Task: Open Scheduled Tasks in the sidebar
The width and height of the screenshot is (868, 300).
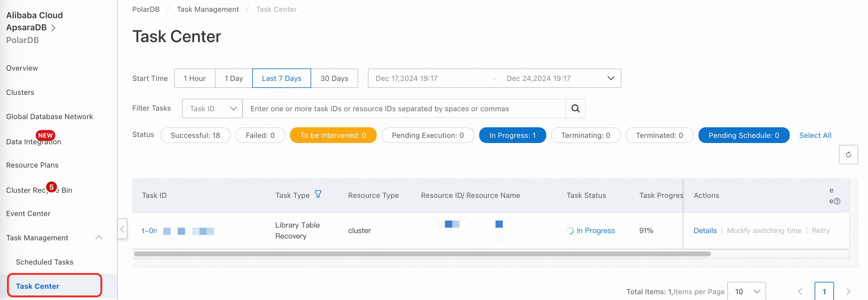Action: point(45,262)
